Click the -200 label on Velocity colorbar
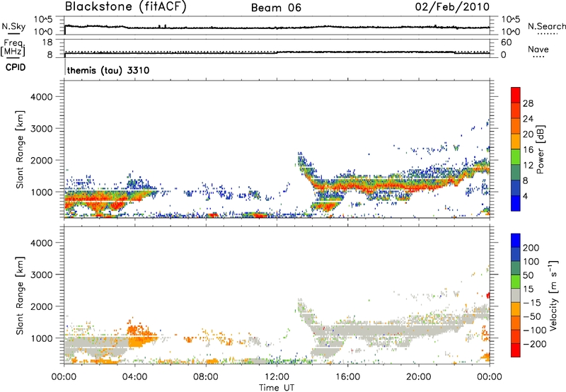566x392 pixels. coord(535,344)
